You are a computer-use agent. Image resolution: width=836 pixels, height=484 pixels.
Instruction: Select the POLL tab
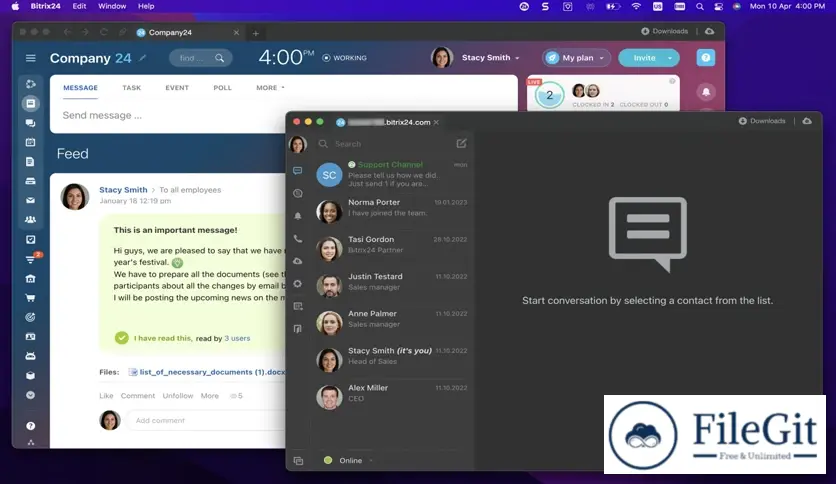pos(222,87)
